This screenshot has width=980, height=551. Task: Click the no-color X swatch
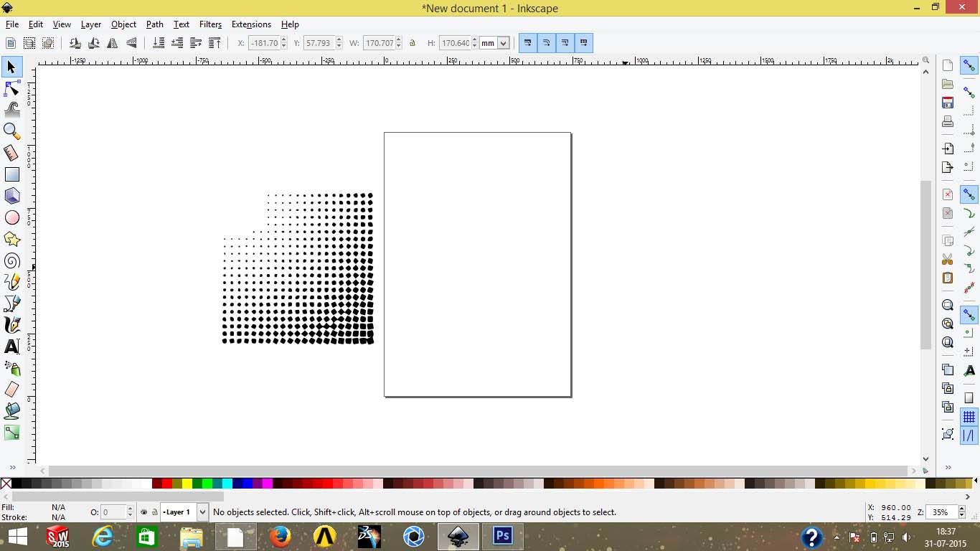pos(6,484)
